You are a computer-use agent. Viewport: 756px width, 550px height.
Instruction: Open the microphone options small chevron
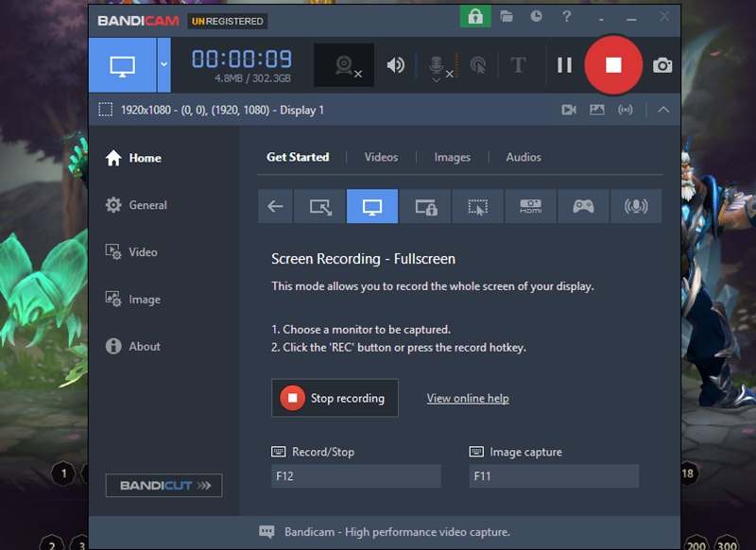pos(436,80)
